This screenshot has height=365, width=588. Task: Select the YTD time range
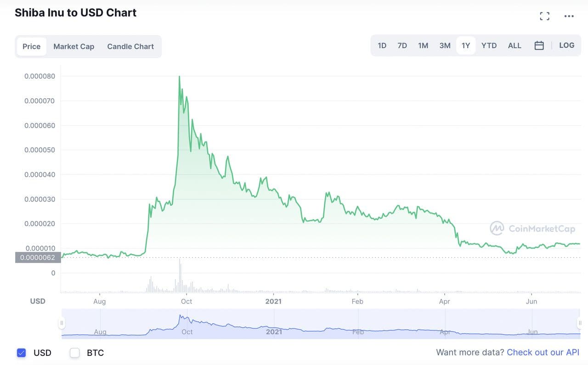click(x=489, y=45)
